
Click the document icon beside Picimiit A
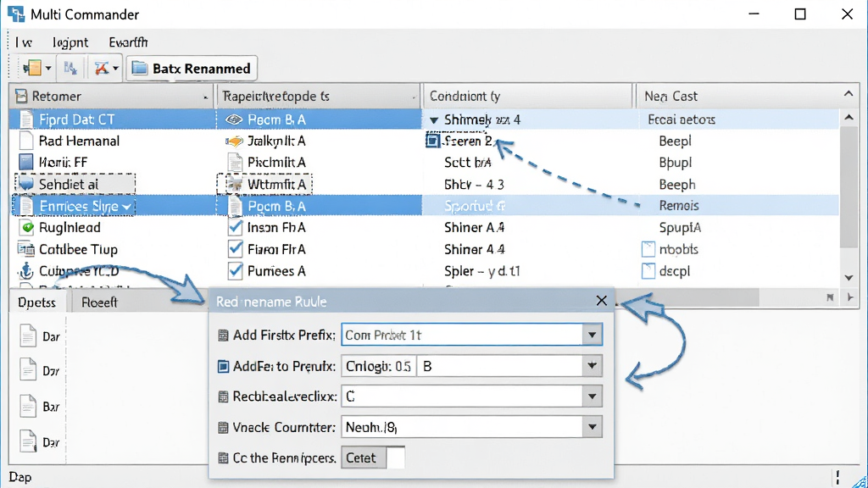(x=236, y=162)
